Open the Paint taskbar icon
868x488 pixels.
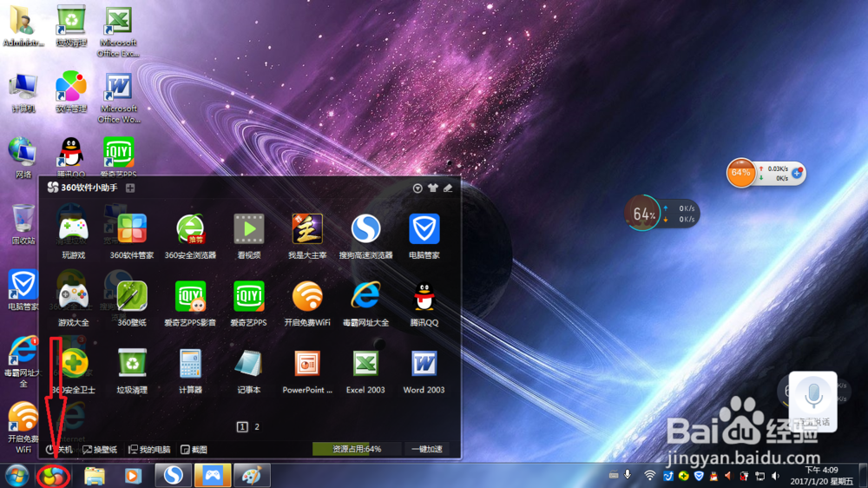(252, 475)
